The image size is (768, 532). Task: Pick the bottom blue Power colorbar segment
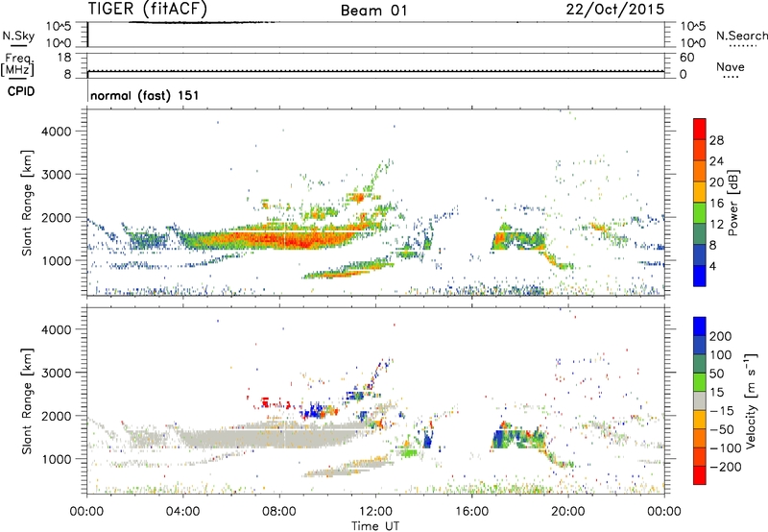[700, 276]
